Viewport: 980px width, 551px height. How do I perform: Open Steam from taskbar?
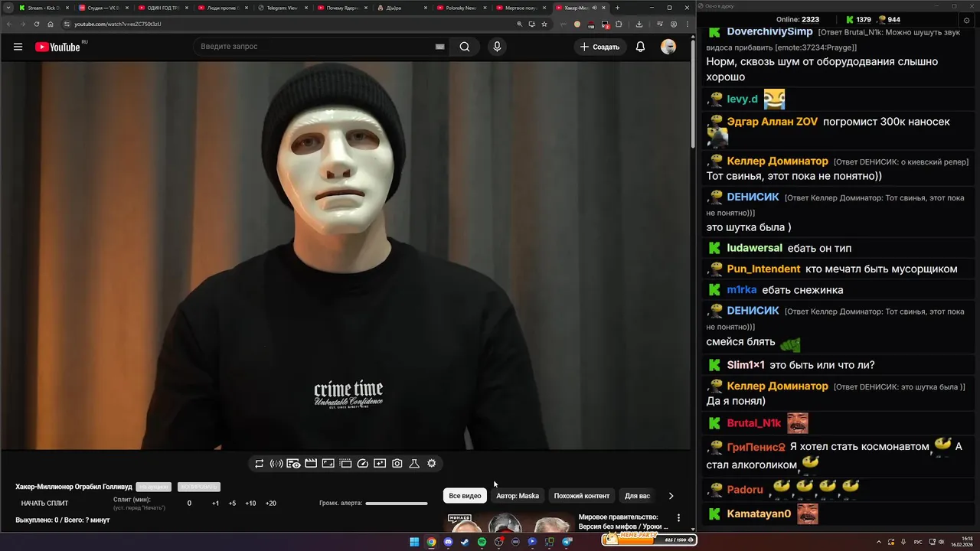[465, 542]
